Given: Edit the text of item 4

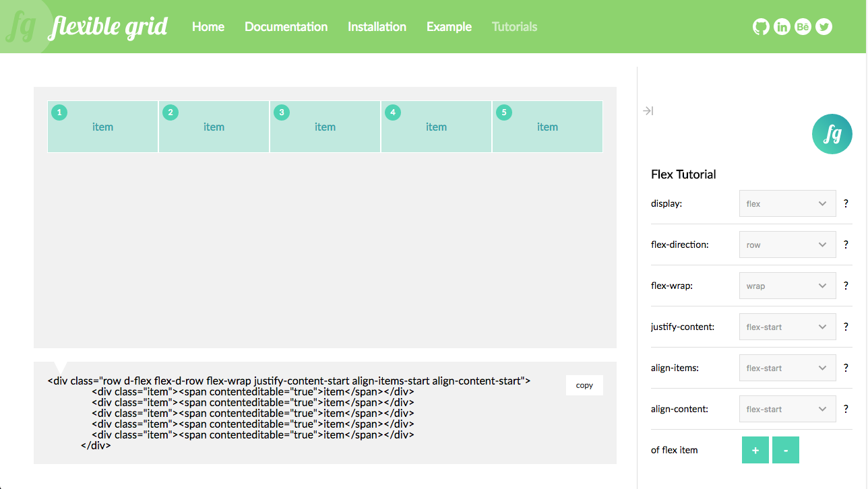Looking at the screenshot, I should 437,127.
